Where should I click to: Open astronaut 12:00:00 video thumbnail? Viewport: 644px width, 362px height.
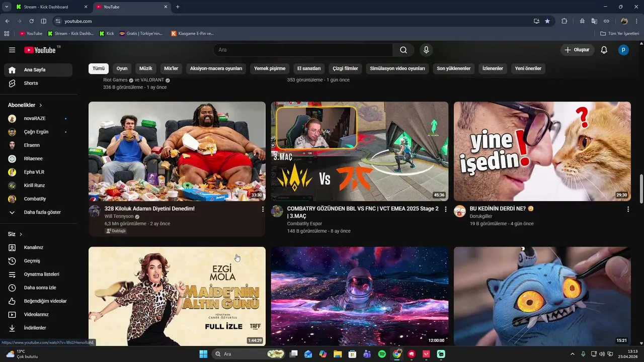pyautogui.click(x=360, y=296)
